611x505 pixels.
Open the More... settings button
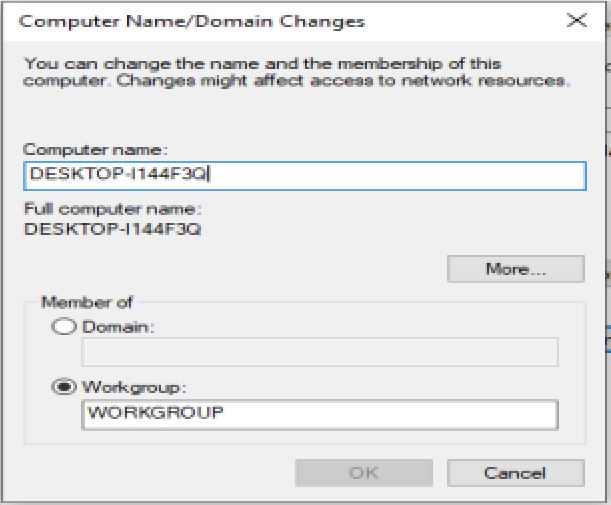click(516, 269)
